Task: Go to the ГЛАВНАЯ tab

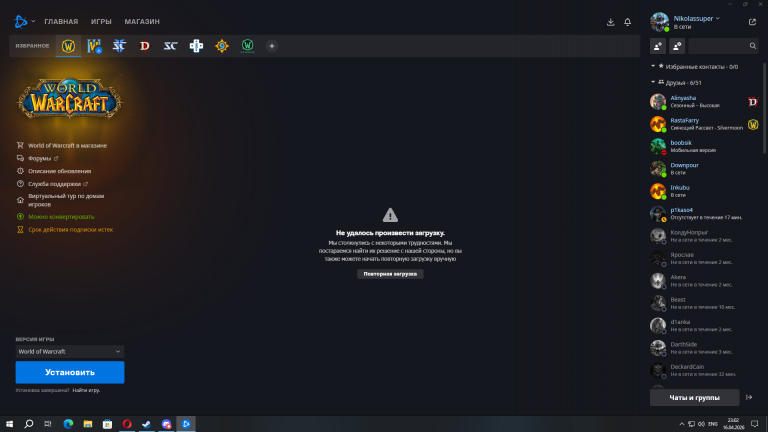Action: 61,22
